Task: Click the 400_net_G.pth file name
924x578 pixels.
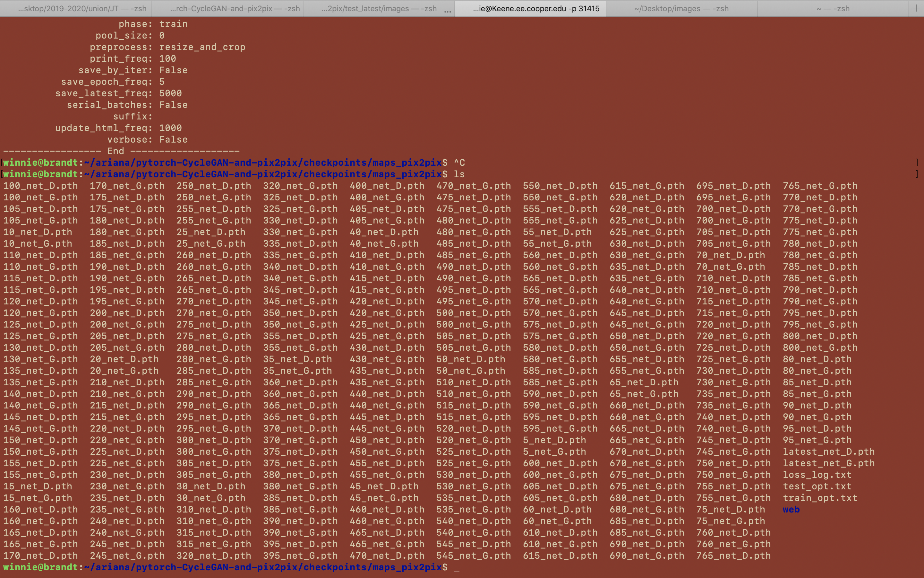Action: (x=387, y=197)
